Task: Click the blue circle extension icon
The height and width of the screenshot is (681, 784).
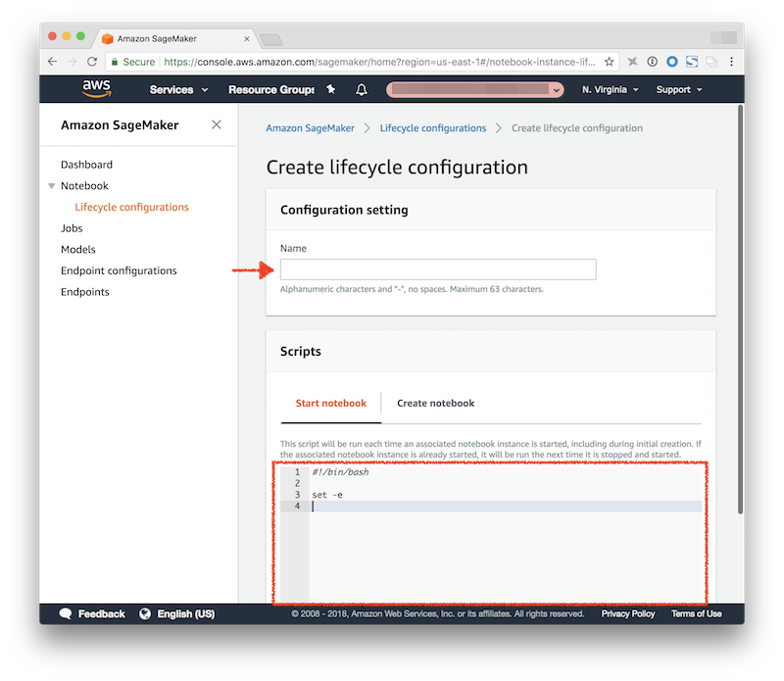Action: pyautogui.click(x=672, y=62)
